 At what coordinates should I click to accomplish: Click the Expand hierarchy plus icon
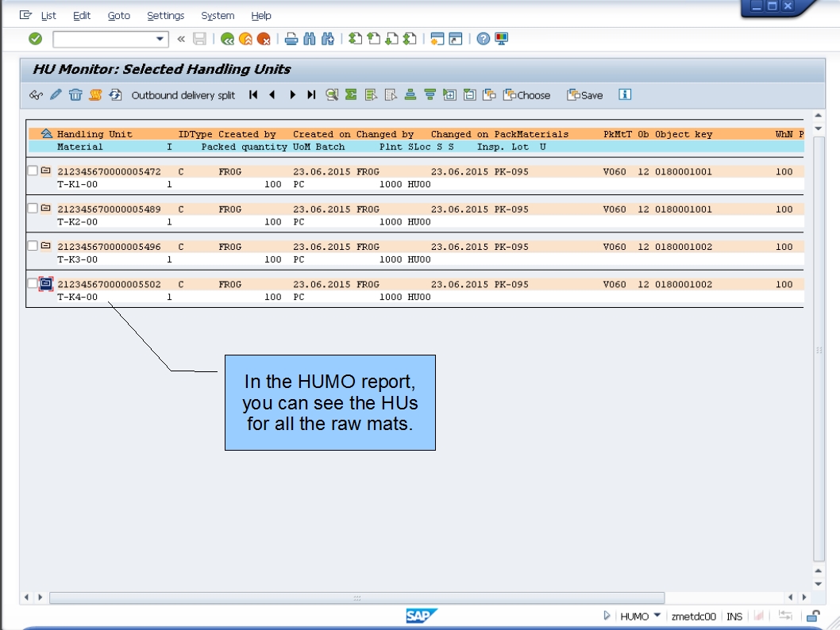click(x=449, y=94)
